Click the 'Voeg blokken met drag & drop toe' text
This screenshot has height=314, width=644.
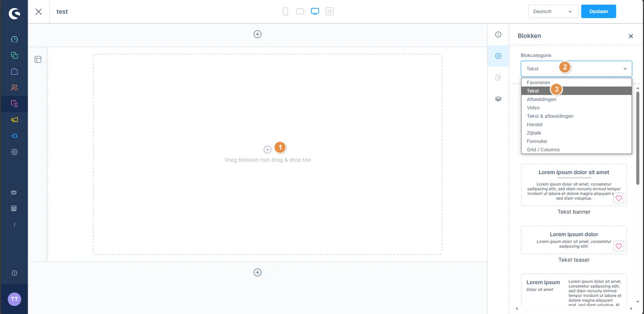pos(268,160)
